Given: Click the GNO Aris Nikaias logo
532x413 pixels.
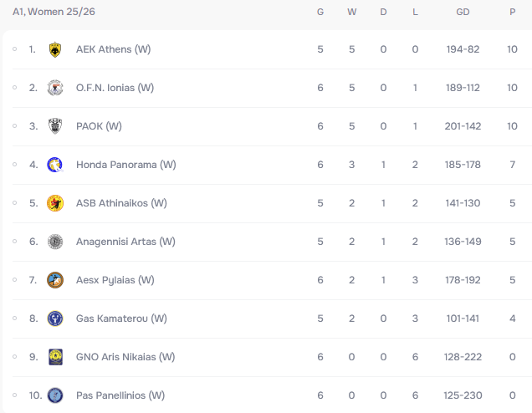Looking at the screenshot, I should 55,357.
